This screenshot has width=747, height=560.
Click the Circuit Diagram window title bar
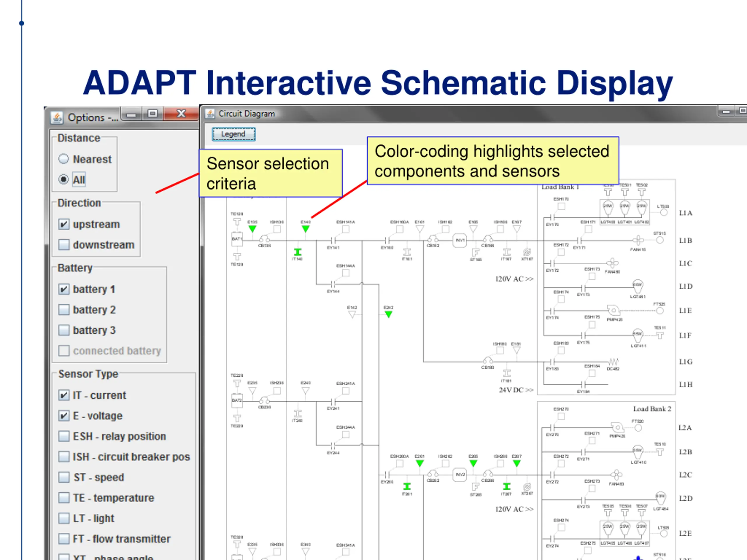473,114
